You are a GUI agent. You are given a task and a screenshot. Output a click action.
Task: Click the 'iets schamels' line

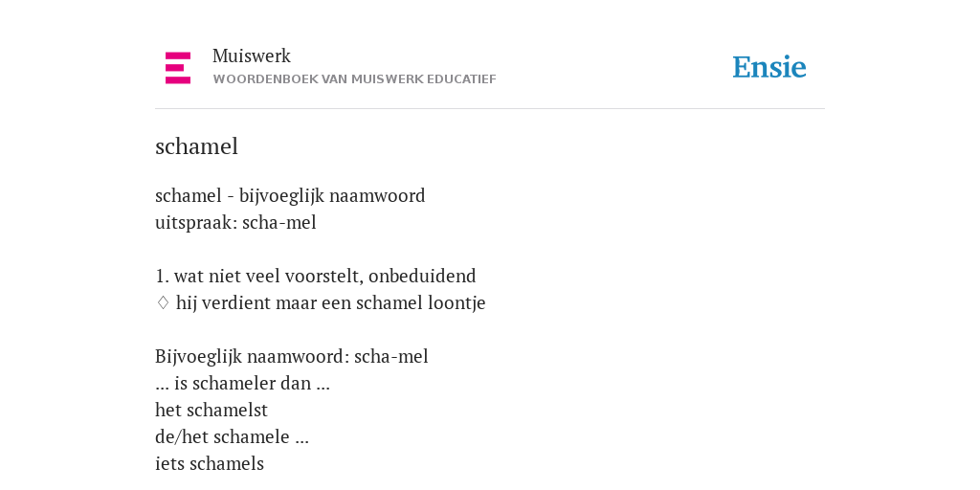click(210, 464)
